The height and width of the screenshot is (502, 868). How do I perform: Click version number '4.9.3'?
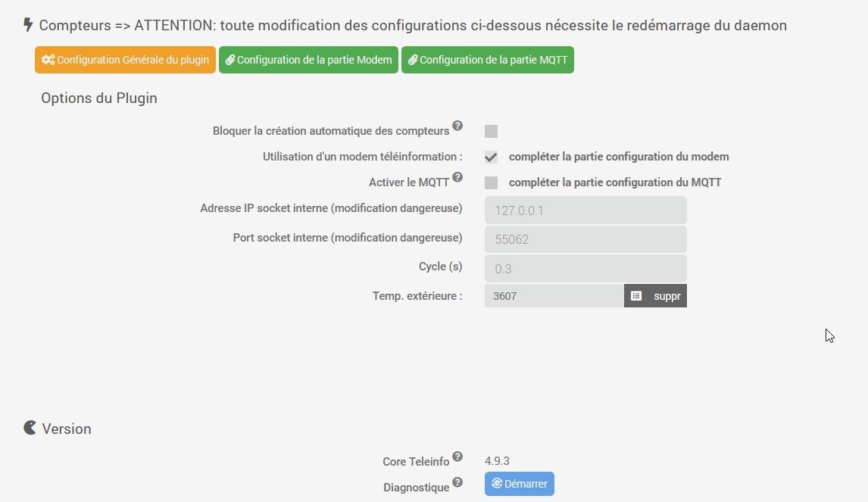pyautogui.click(x=497, y=461)
